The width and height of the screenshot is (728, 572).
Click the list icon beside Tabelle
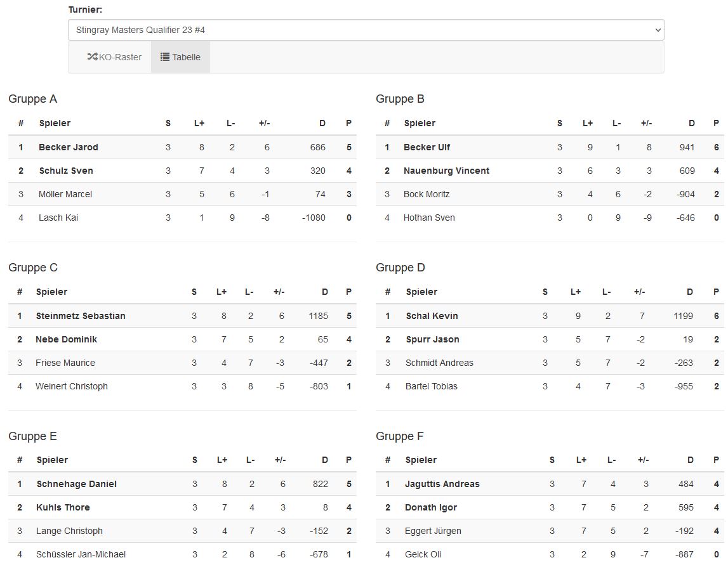[x=165, y=57]
